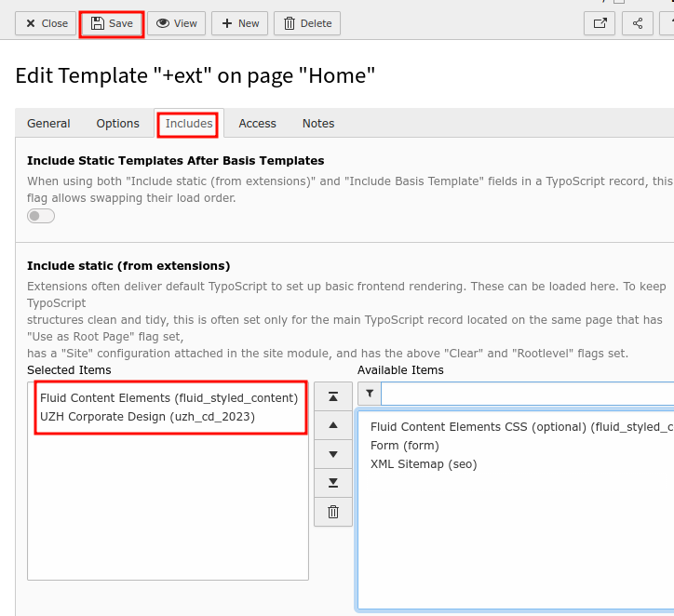This screenshot has height=616, width=674.
Task: Delete the template record
Action: (307, 23)
